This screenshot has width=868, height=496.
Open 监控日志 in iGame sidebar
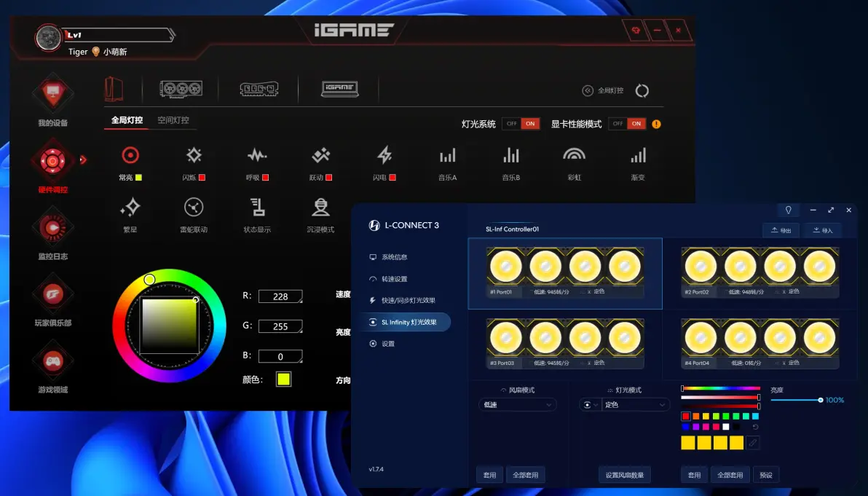(x=52, y=233)
